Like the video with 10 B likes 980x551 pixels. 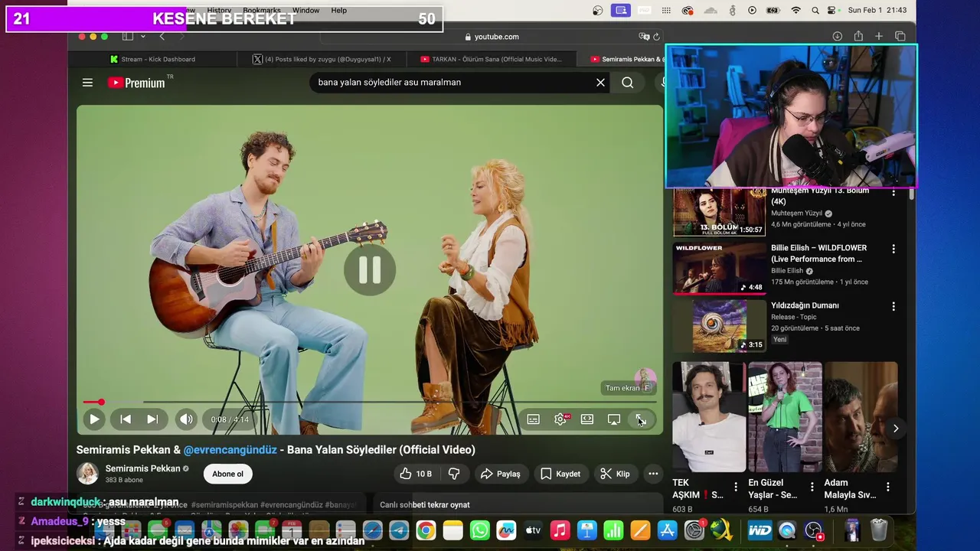click(416, 474)
